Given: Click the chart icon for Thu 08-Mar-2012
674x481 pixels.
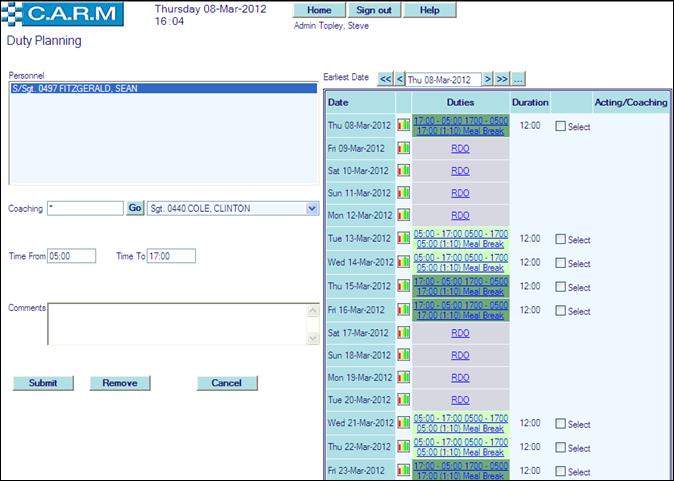Looking at the screenshot, I should 404,125.
